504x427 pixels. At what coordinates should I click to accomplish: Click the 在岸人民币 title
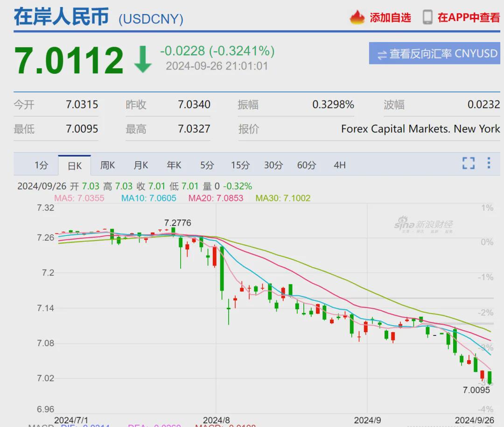61,17
